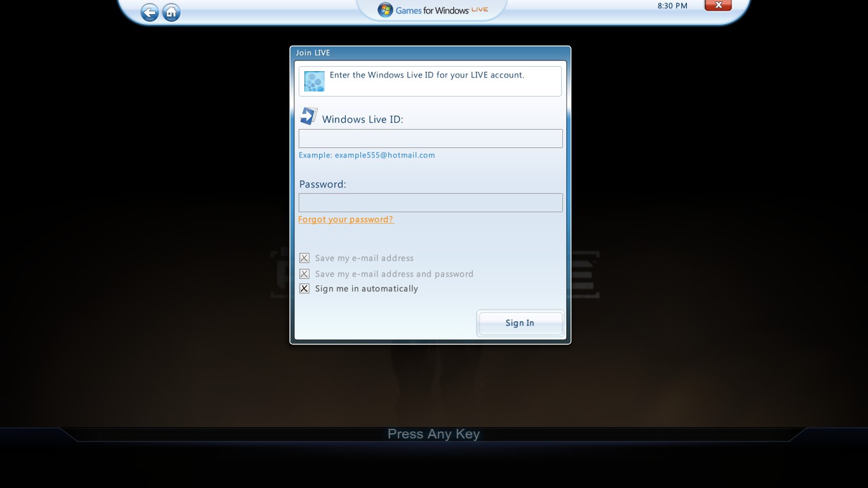
Task: Focus the Password input field
Action: (431, 203)
